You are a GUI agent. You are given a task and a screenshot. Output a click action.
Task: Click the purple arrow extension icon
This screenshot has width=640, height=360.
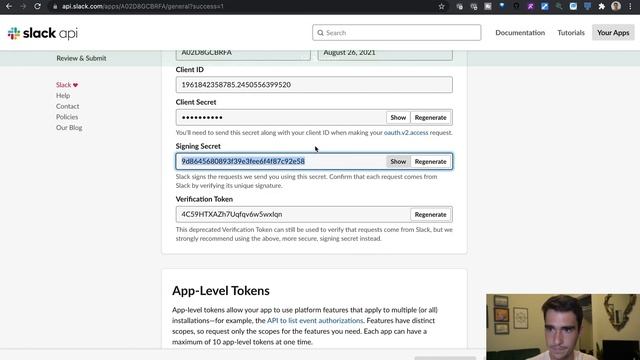pos(530,7)
